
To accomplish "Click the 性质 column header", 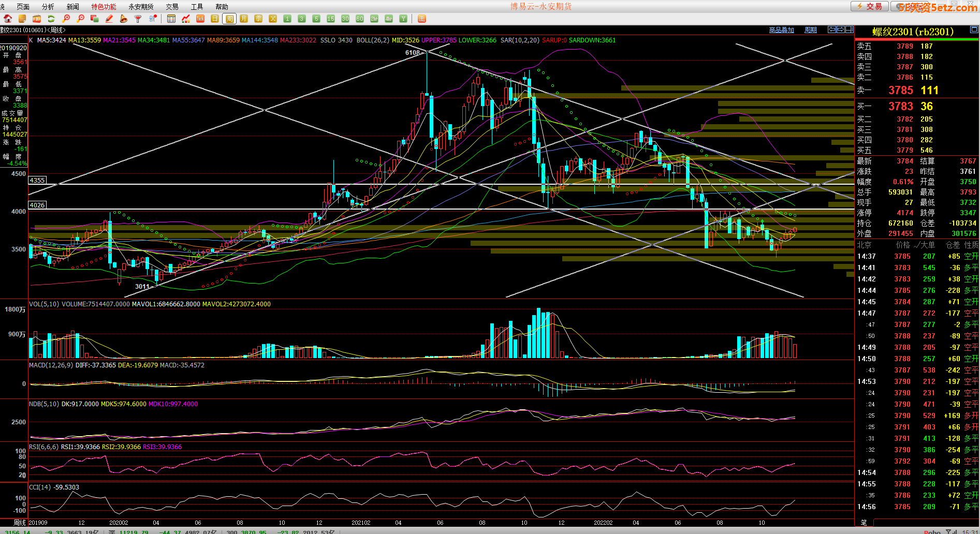I will [x=971, y=245].
